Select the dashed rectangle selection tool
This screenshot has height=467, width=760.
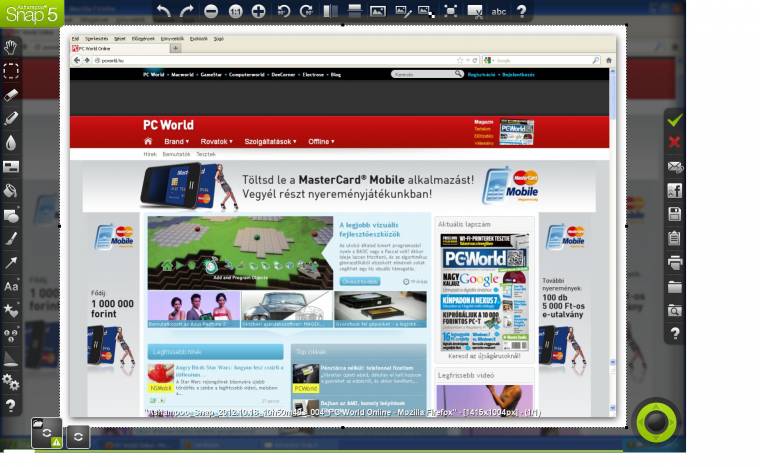coord(11,71)
